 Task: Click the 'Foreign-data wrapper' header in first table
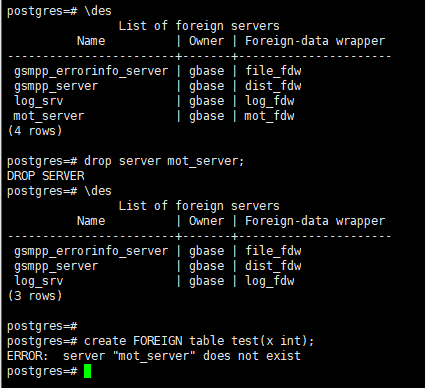click(315, 41)
